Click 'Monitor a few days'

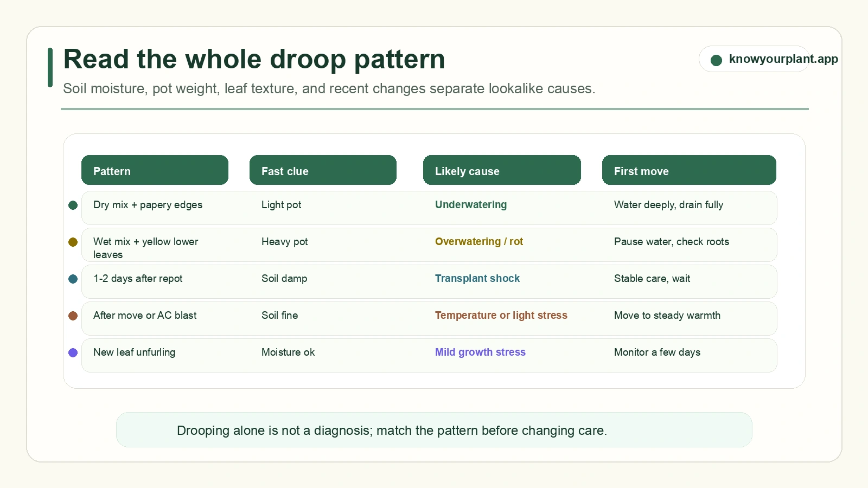(657, 352)
